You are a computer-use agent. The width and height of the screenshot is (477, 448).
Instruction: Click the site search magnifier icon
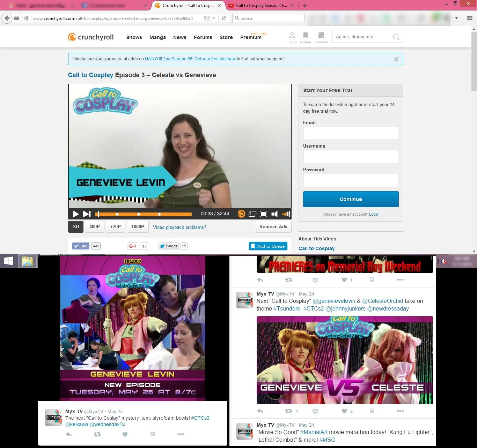[x=396, y=37]
